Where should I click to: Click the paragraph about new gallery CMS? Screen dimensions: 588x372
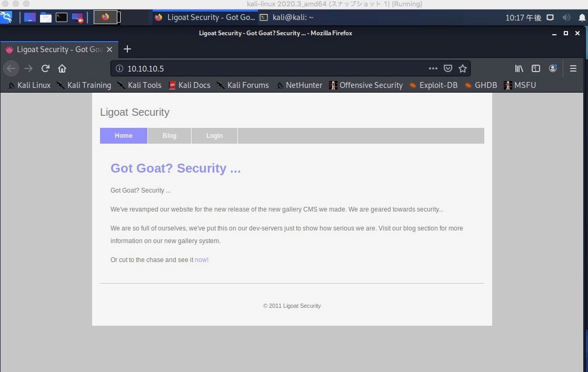point(277,209)
